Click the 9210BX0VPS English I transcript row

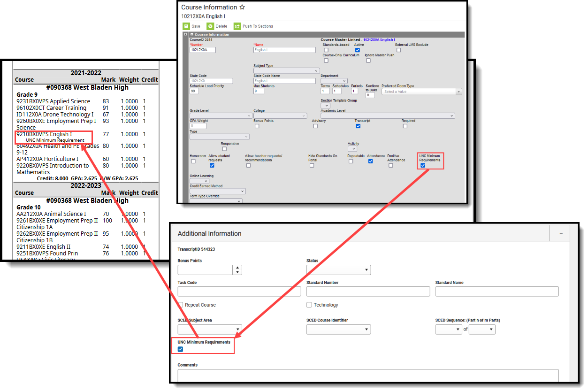pos(44,134)
